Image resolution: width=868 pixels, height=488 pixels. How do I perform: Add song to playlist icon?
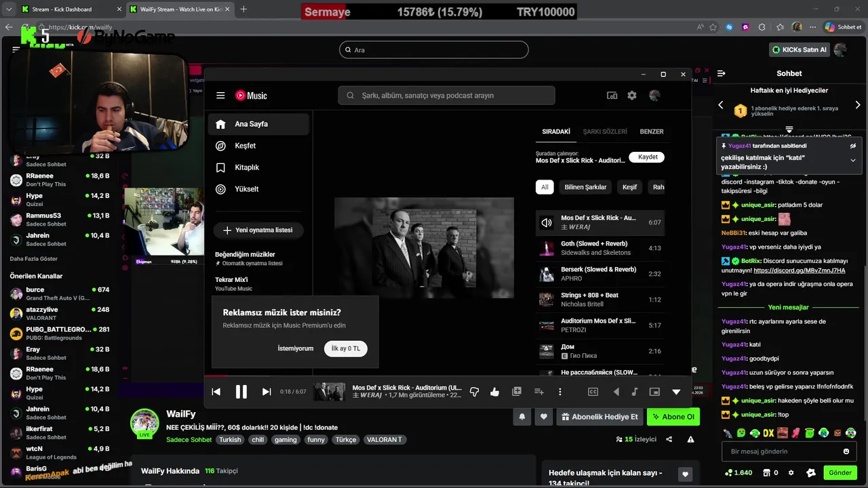pyautogui.click(x=539, y=392)
